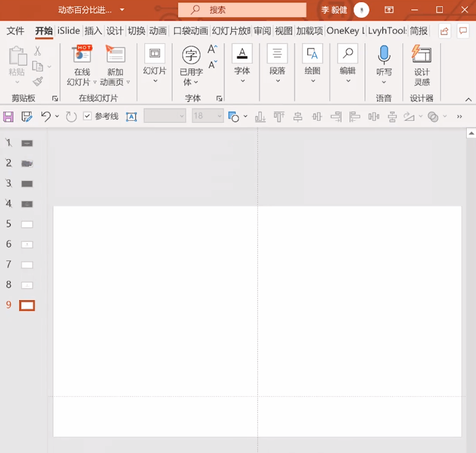476x453 pixels.
Task: Insert a text box from quick toolbar
Action: point(131,117)
